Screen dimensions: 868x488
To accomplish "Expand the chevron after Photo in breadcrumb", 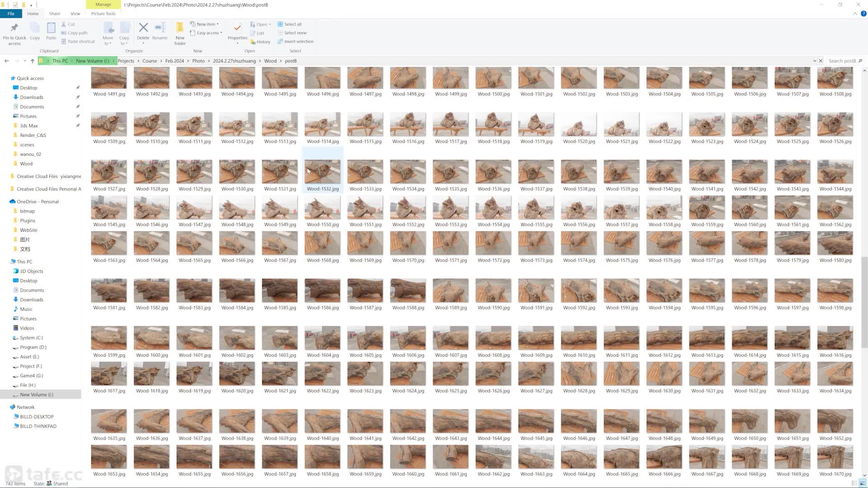I will (x=209, y=61).
